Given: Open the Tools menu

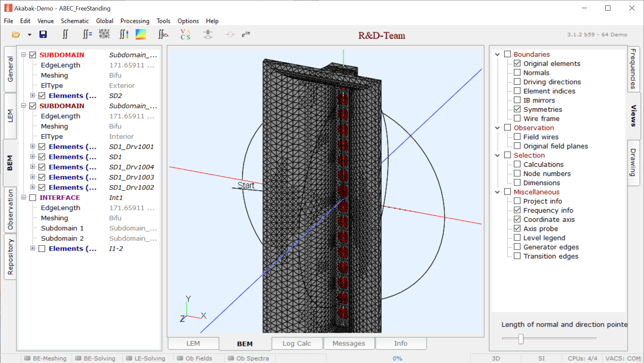Looking at the screenshot, I should click(x=163, y=21).
